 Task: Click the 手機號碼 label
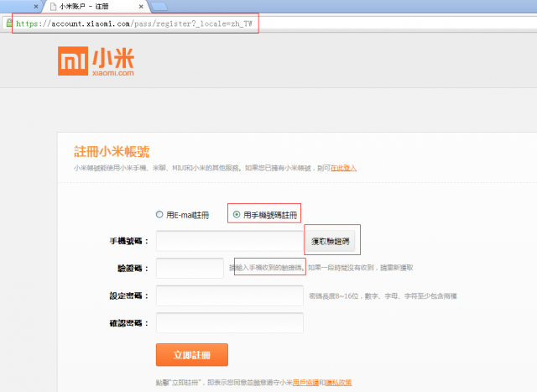click(129, 241)
